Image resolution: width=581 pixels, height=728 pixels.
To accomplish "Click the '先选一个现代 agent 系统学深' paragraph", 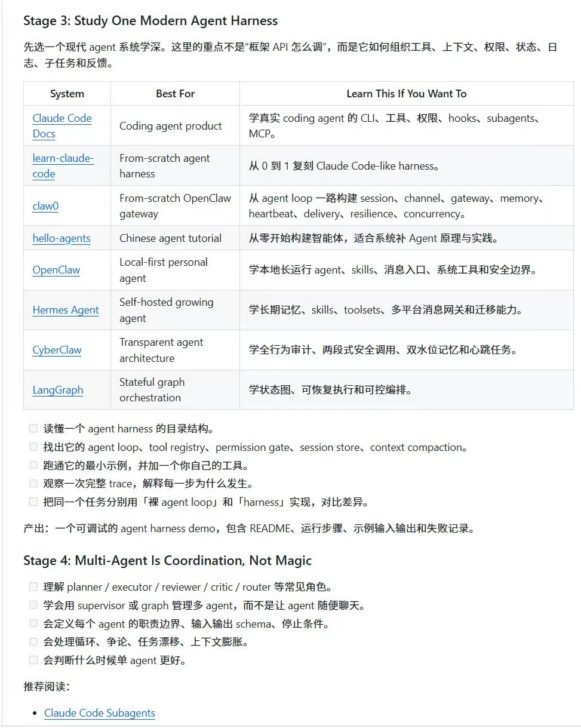I will 291,54.
